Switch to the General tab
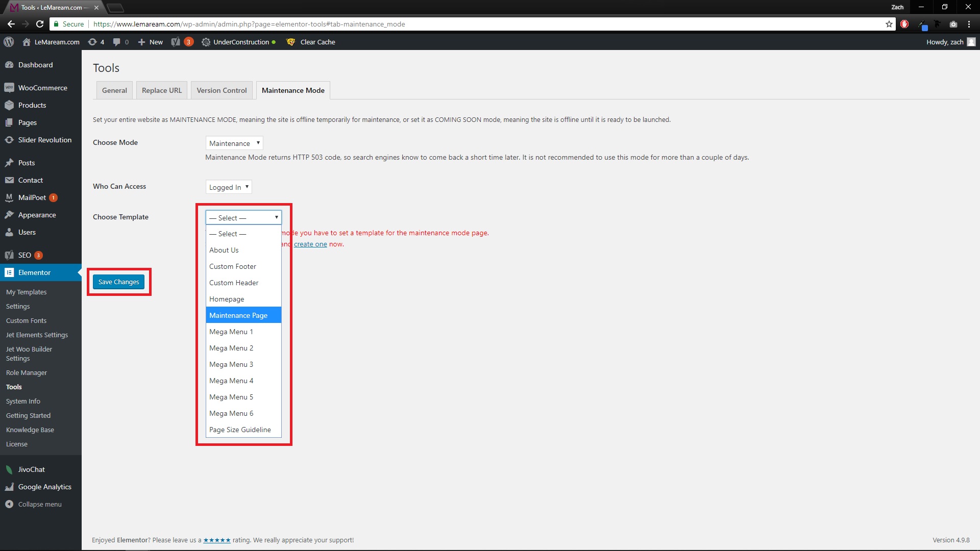The width and height of the screenshot is (980, 551). click(x=114, y=90)
